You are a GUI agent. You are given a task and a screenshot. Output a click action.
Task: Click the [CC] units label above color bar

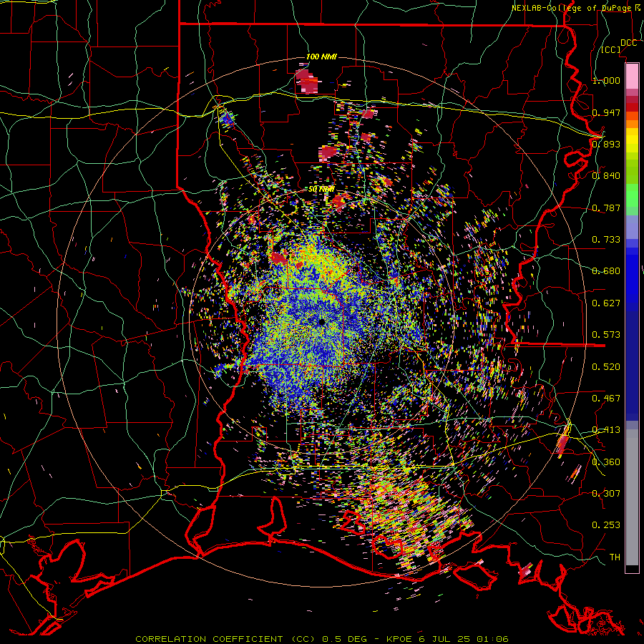coord(611,50)
